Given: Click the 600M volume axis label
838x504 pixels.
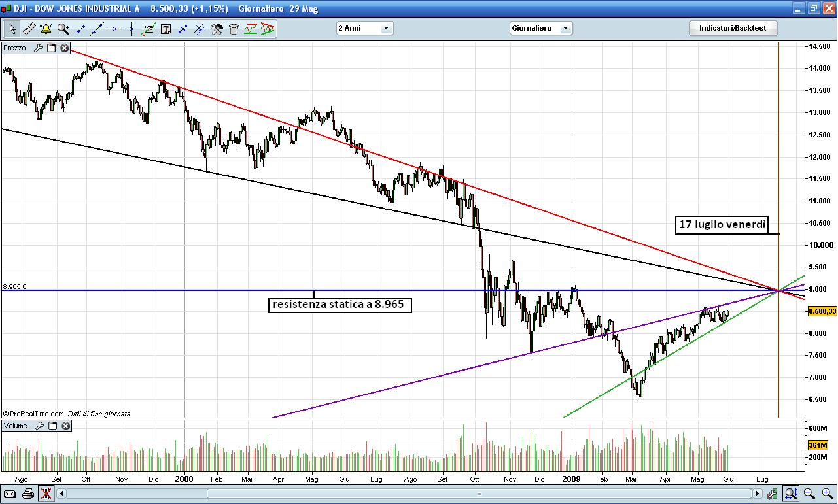Looking at the screenshot, I should [818, 428].
